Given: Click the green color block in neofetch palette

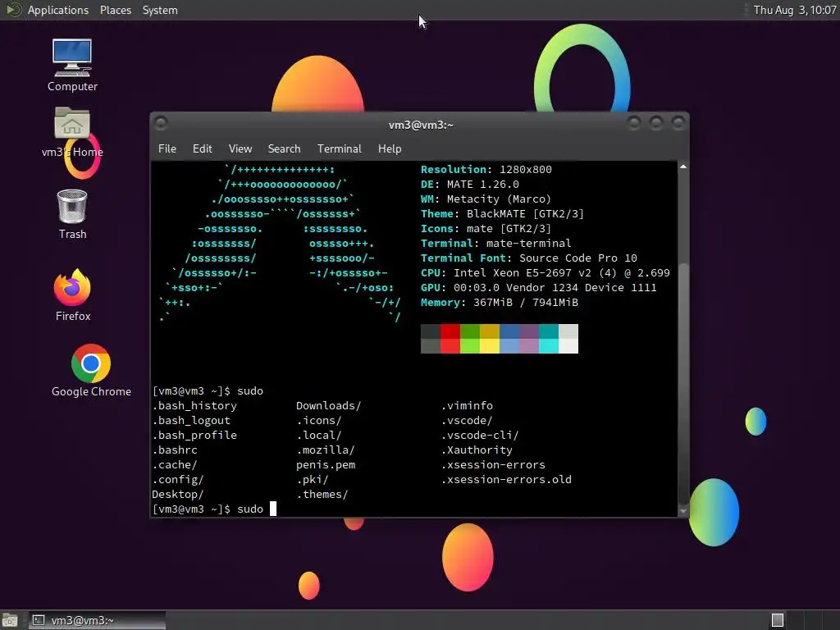Looking at the screenshot, I should click(x=470, y=339).
